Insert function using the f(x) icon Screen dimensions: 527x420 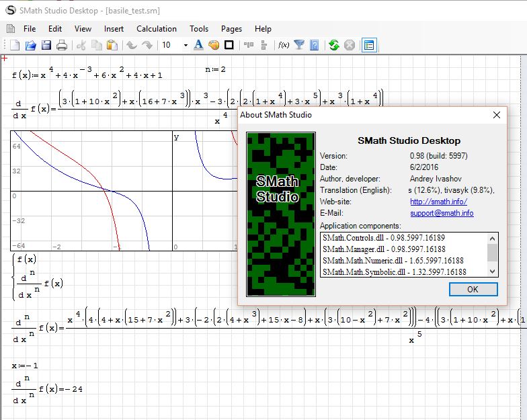pyautogui.click(x=284, y=45)
